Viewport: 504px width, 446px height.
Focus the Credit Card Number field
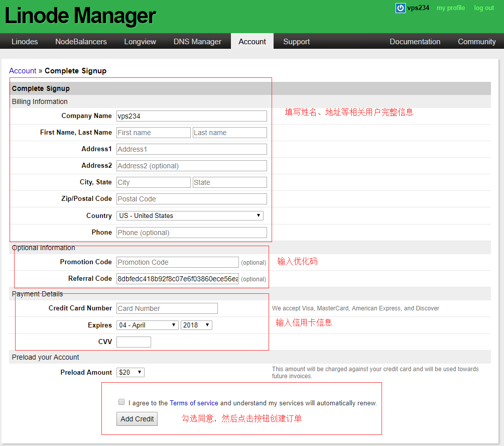[167, 308]
